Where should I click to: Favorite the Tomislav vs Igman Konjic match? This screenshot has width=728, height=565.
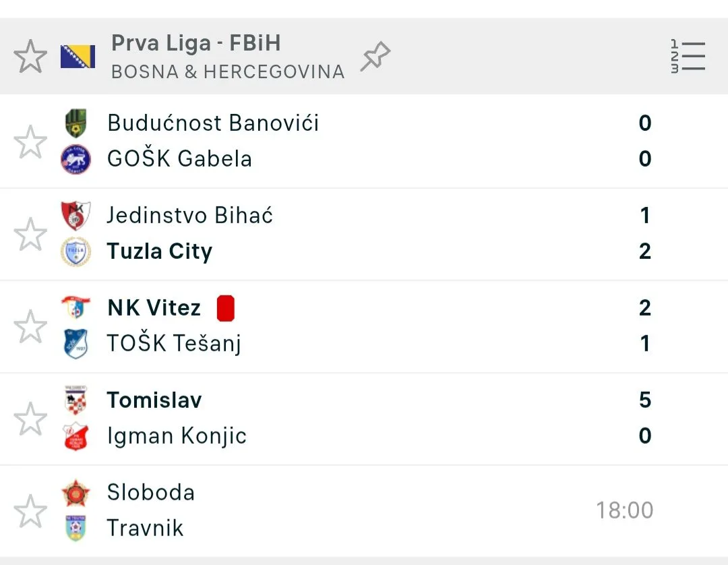[30, 419]
